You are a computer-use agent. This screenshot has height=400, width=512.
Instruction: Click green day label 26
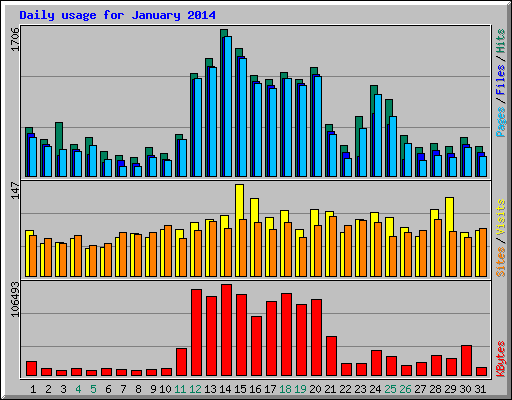click(x=405, y=389)
